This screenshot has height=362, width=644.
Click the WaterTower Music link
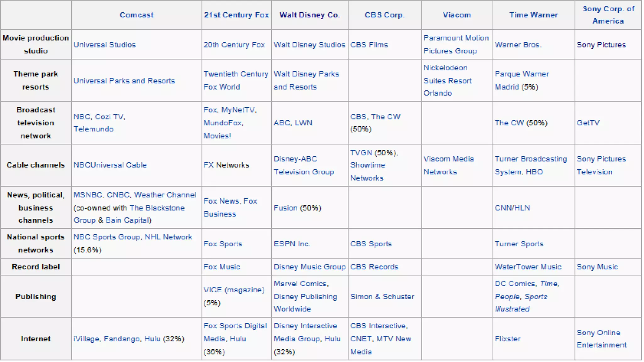pos(528,266)
